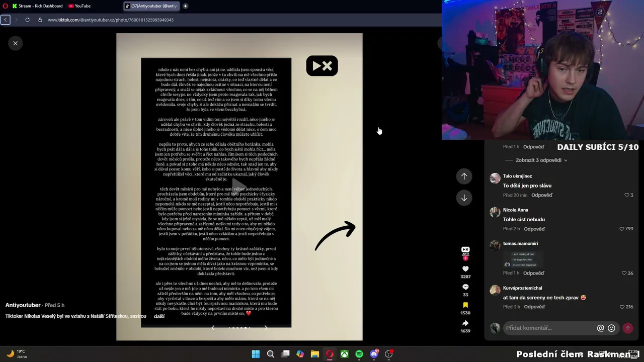Open weather widget showing 19°C
644x362 pixels.
(17, 354)
